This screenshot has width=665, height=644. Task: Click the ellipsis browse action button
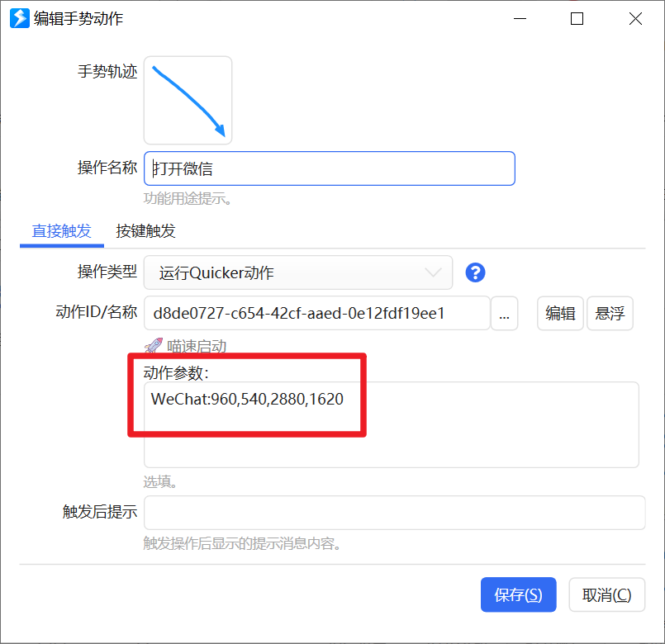[x=504, y=313]
